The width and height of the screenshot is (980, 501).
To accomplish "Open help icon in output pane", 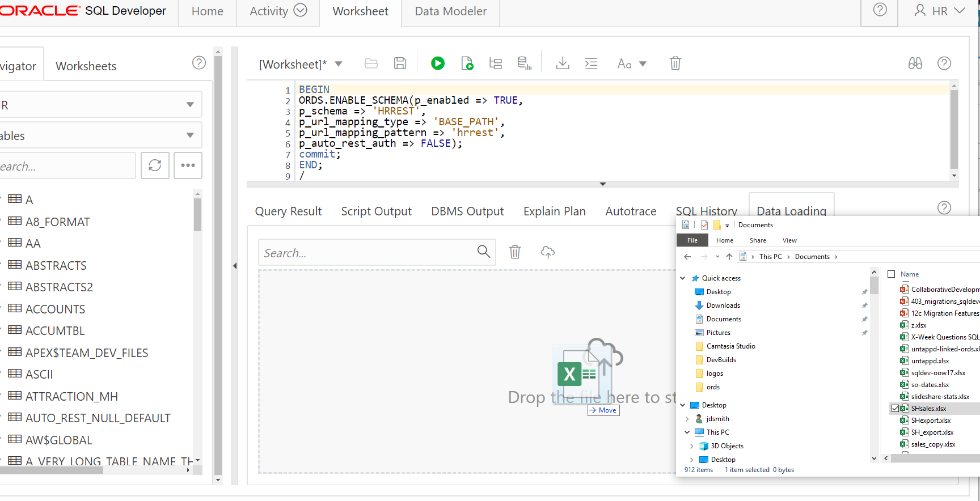I will pyautogui.click(x=944, y=208).
